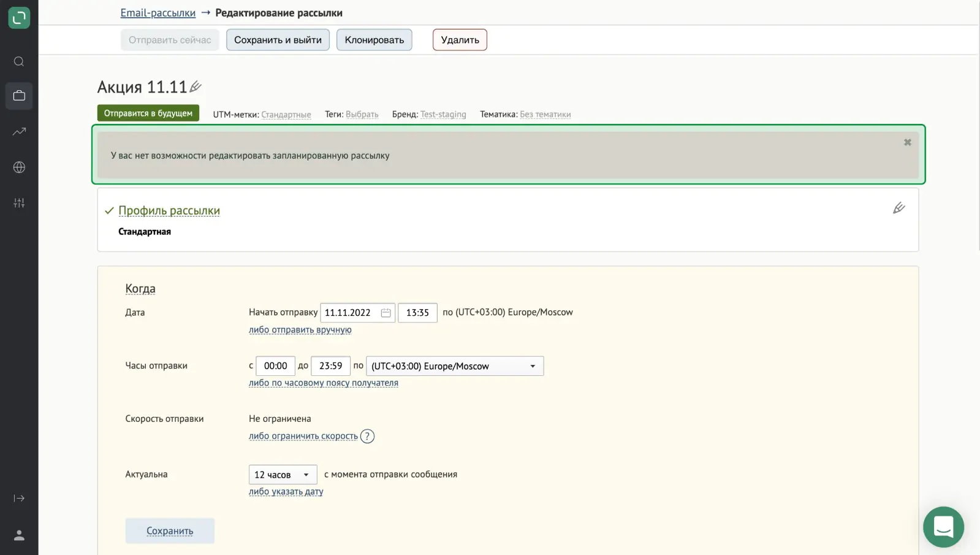980x555 pixels.
Task: Click the Отправить сейчас button
Action: (x=170, y=40)
